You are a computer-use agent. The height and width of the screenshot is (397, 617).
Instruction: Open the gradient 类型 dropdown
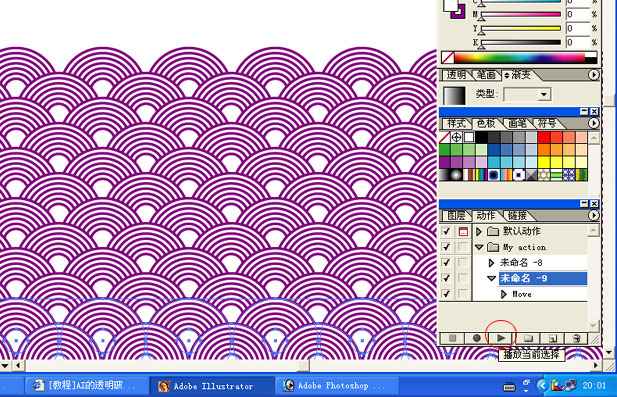(544, 94)
